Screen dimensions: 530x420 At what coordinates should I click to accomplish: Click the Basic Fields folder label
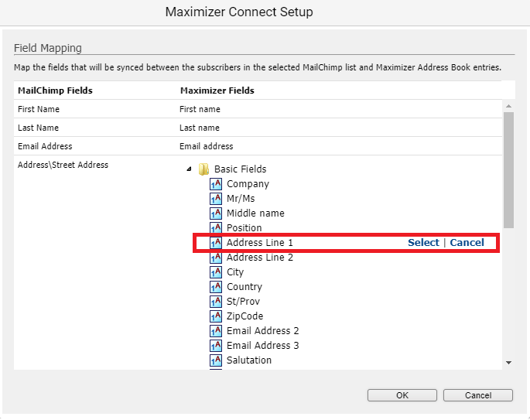241,169
